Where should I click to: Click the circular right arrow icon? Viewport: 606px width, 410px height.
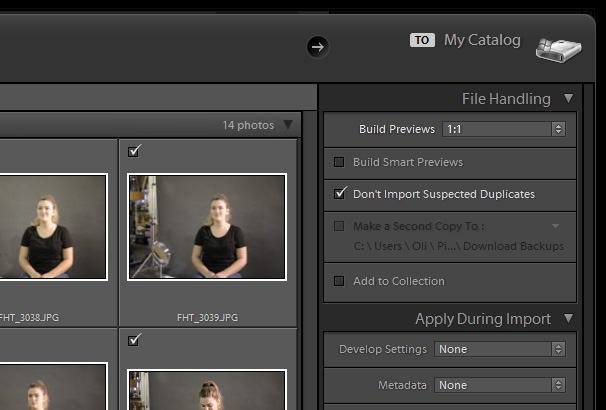(x=317, y=46)
